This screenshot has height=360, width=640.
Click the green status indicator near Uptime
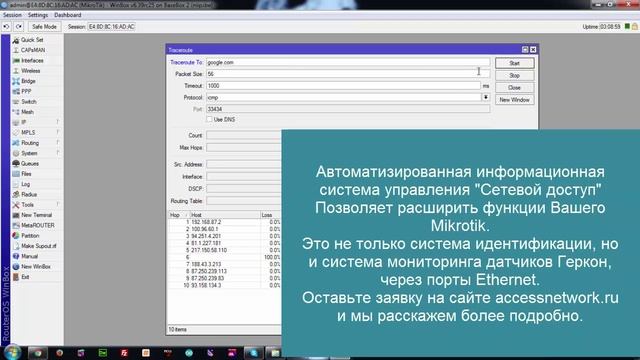pyautogui.click(x=627, y=27)
